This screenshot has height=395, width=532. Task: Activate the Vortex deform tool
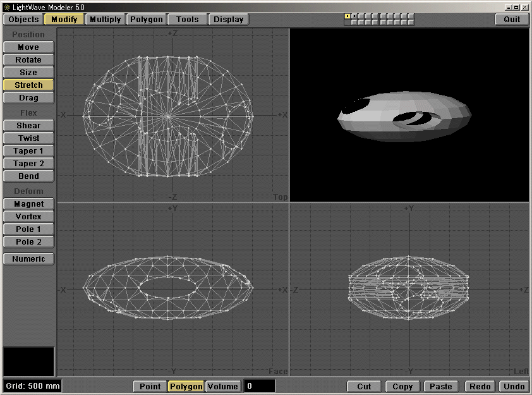click(x=28, y=216)
